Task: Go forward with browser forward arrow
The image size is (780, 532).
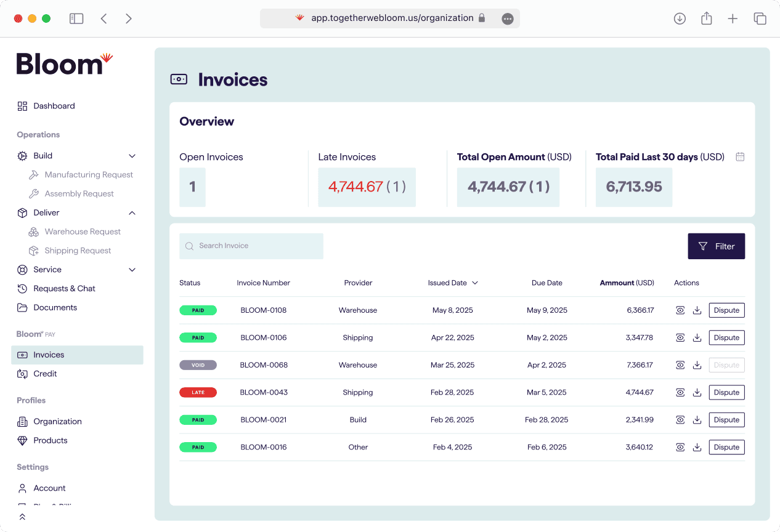Action: click(128, 18)
